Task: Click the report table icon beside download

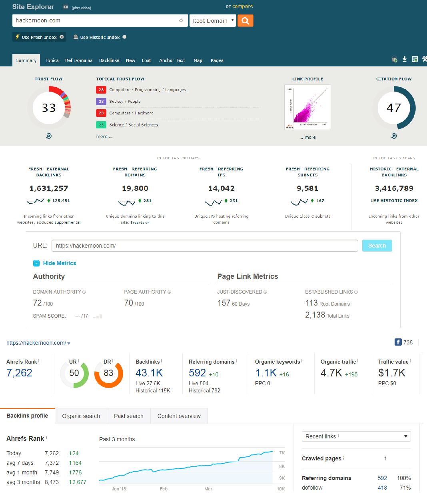Action: pyautogui.click(x=415, y=59)
